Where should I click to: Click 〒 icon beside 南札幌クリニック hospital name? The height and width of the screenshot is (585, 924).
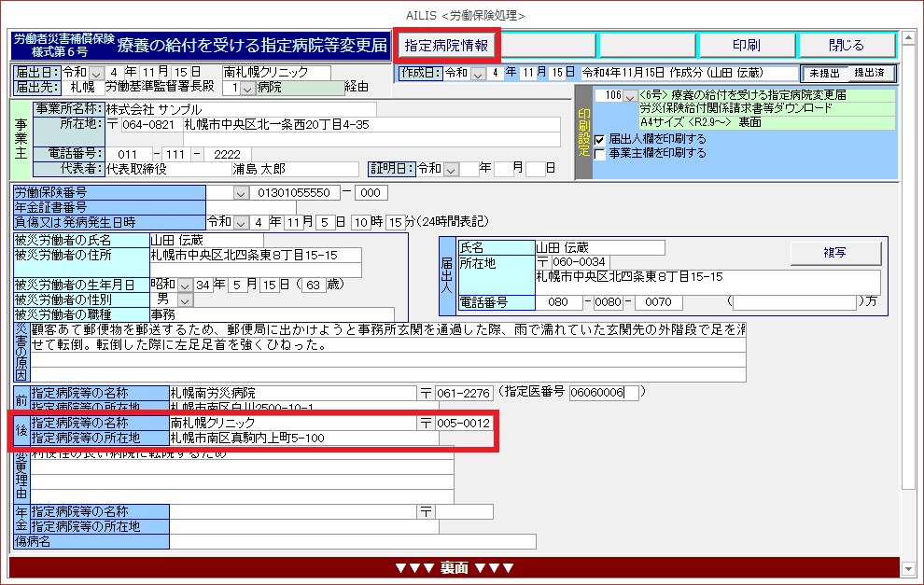[426, 424]
